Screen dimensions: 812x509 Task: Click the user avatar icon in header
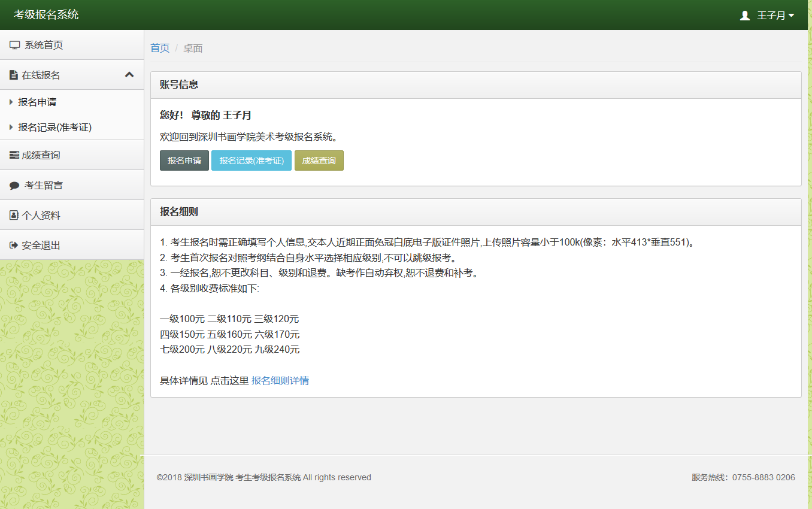[x=745, y=16]
